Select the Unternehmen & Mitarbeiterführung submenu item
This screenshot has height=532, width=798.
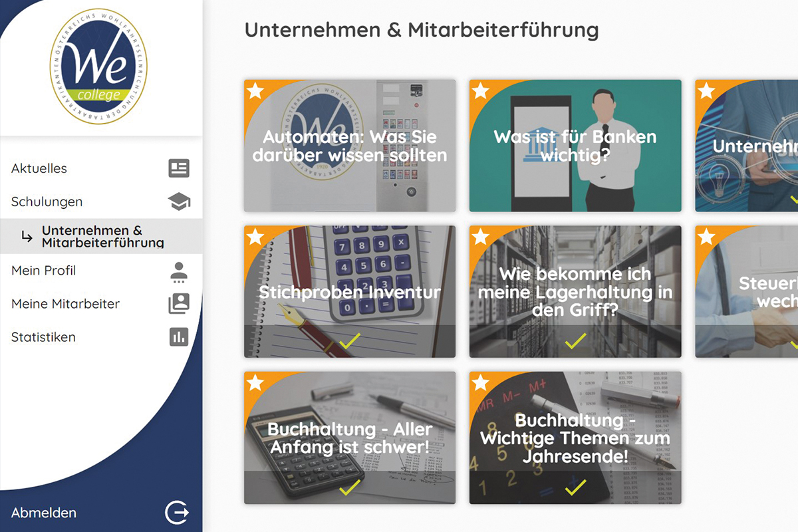click(x=101, y=237)
